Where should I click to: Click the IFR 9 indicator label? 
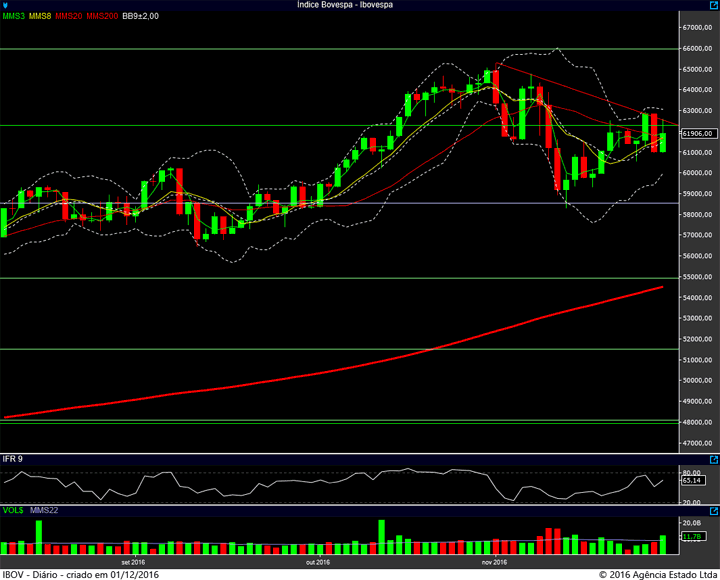coord(12,459)
